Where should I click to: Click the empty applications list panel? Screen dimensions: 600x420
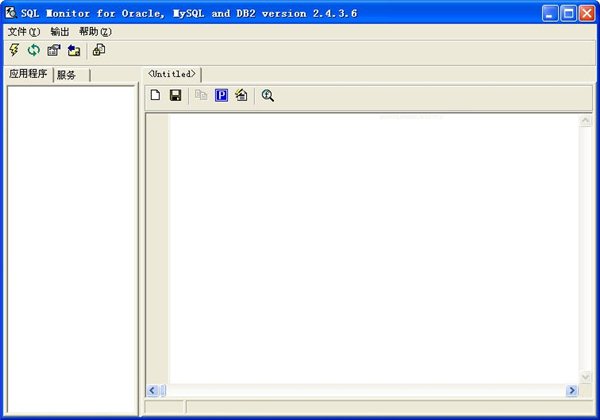point(71,249)
